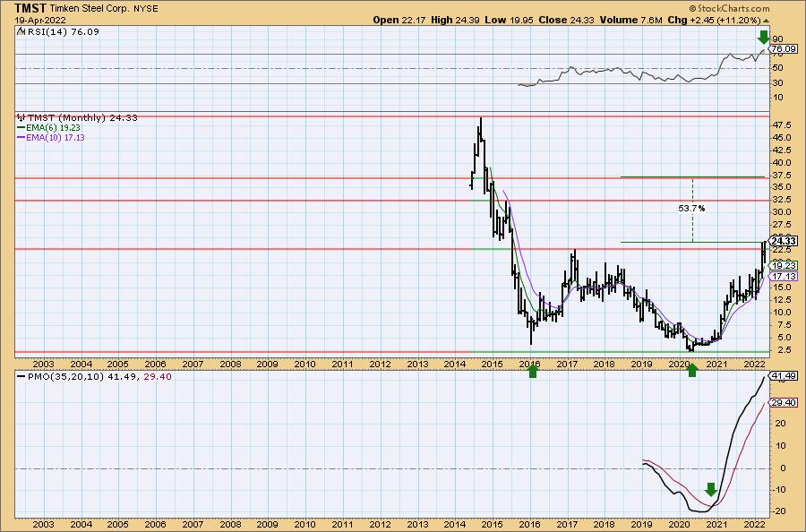Click 2011 on the PMO panel time axis
This screenshot has height=532, width=806.
tap(342, 524)
